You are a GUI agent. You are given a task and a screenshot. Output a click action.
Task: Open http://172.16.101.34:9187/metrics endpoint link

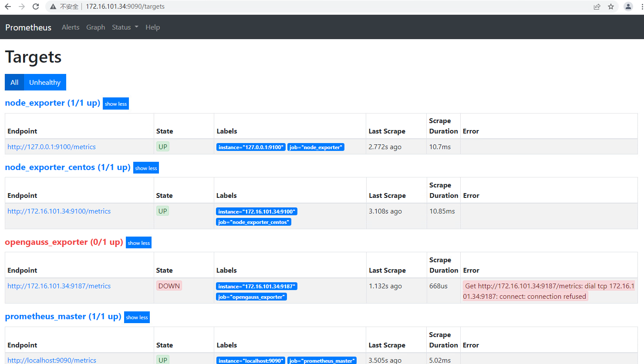[59, 286]
